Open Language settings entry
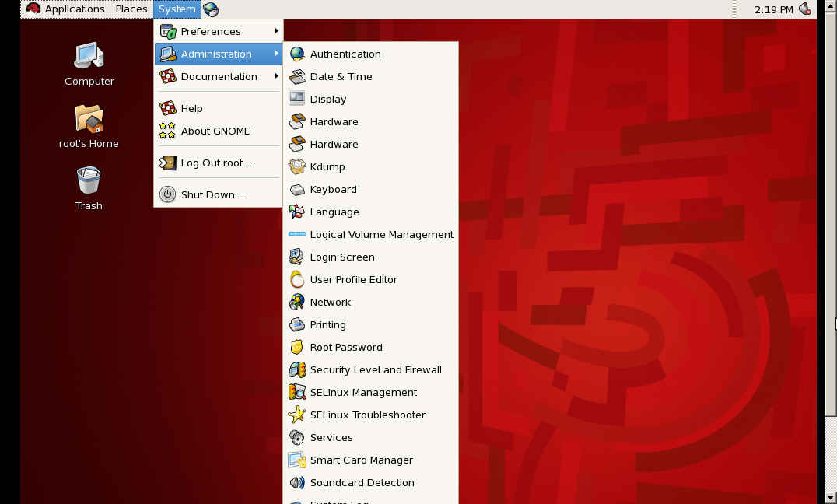 coord(370,212)
